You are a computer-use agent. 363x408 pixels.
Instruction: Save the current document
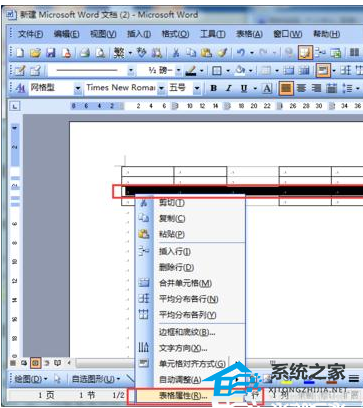click(50, 53)
